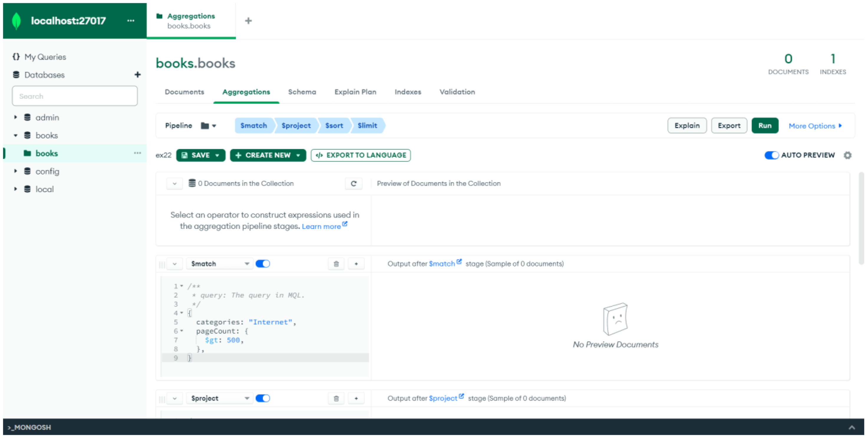Open connection options three-dots menu
This screenshot has width=868, height=439.
pyautogui.click(x=131, y=21)
